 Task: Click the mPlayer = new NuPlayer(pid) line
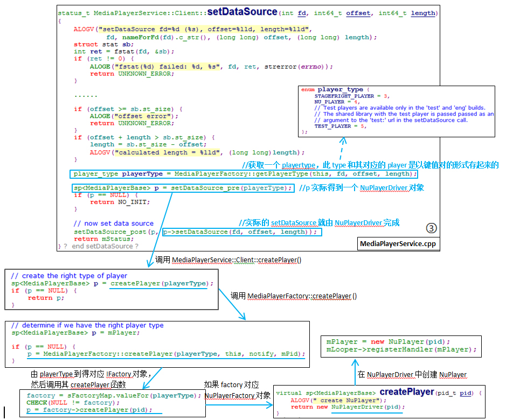coord(388,341)
